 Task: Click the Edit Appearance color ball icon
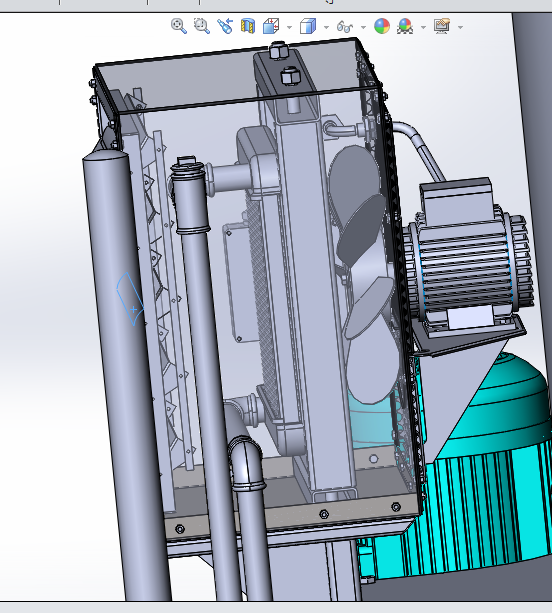tap(382, 26)
